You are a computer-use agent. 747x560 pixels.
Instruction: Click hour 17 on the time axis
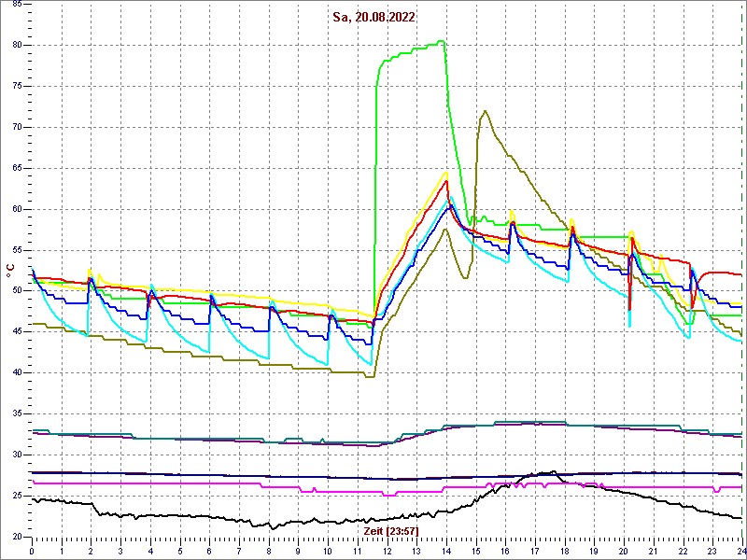tap(535, 552)
